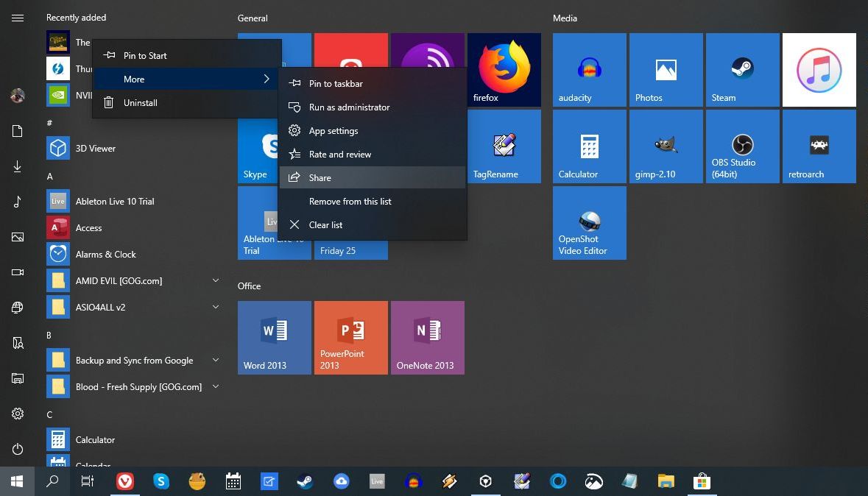
Task: Click the Audacity headphones icon on the taskbar
Action: 414,481
